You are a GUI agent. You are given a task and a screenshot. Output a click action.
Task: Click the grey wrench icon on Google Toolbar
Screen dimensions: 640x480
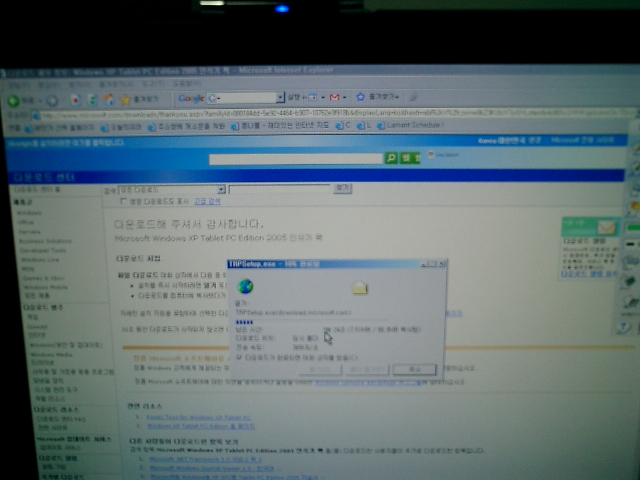coord(413,97)
